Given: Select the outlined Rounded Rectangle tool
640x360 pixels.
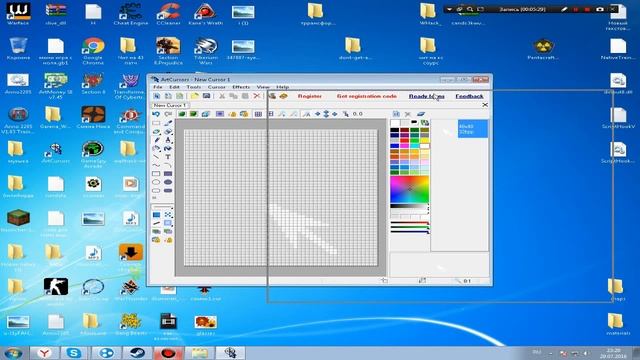Looking at the screenshot, I should coord(156,191).
